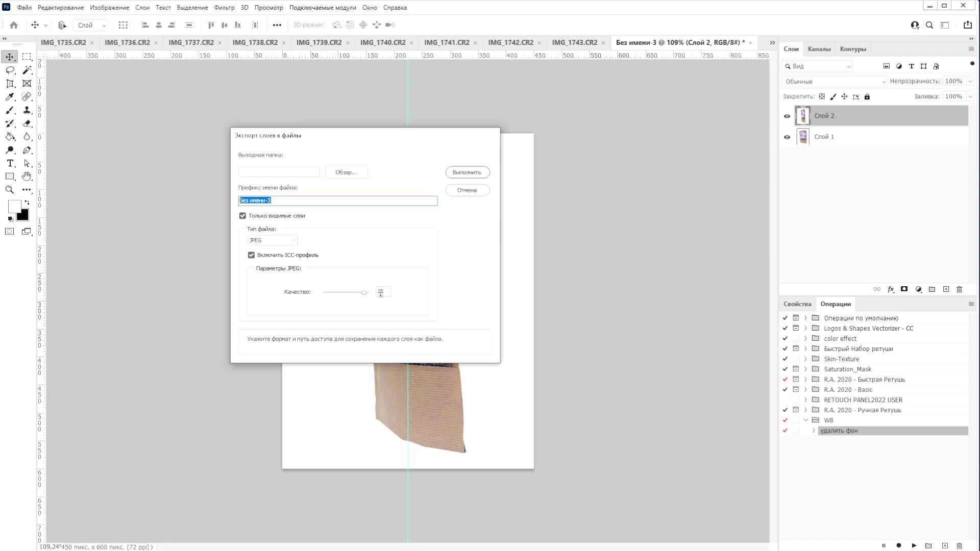Image resolution: width=980 pixels, height=551 pixels.
Task: Select the Zoom tool
Action: coord(10,190)
